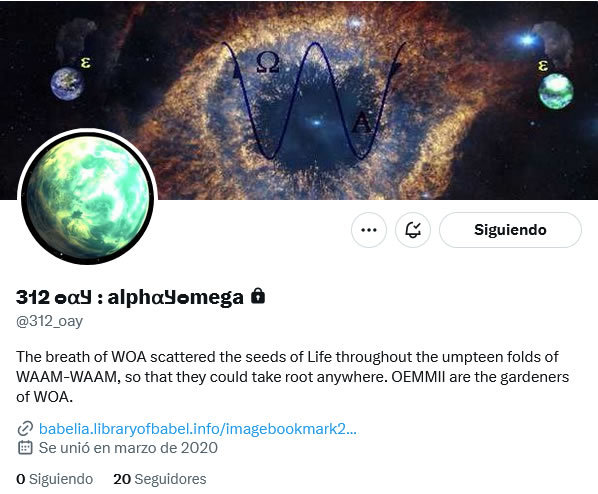Screen dimensions: 598x494
Task: Visit the babelia.libraryofbabel.info link
Action: (198, 429)
